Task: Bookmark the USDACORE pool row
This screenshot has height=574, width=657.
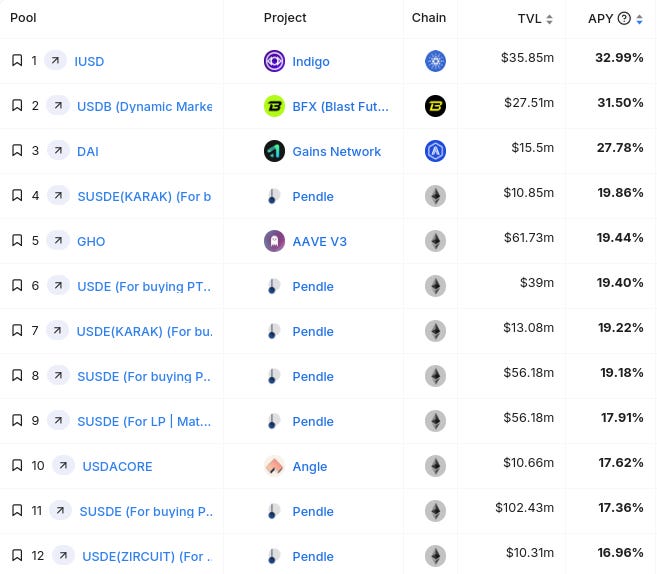Action: (x=17, y=465)
